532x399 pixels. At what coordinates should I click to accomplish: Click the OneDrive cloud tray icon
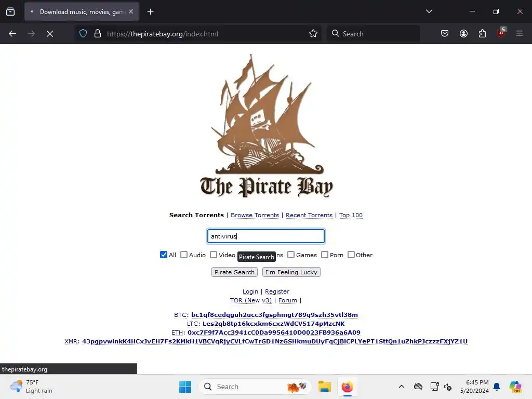pos(418,387)
